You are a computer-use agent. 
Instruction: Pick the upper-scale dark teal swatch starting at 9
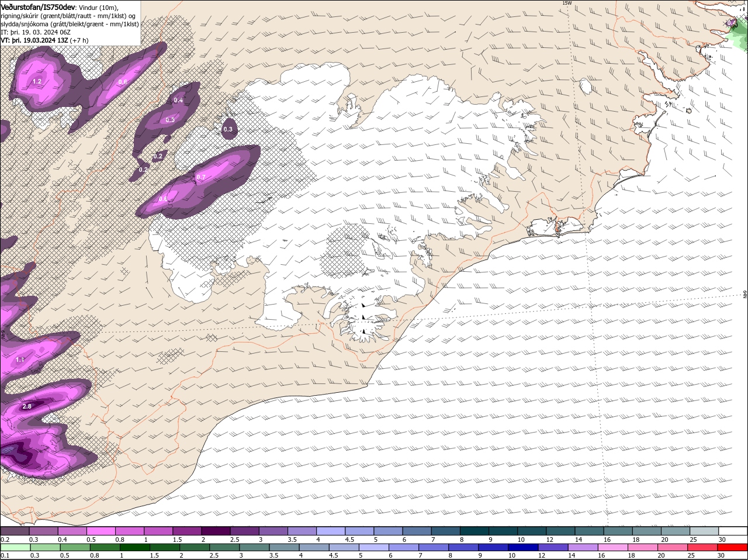pos(504,531)
